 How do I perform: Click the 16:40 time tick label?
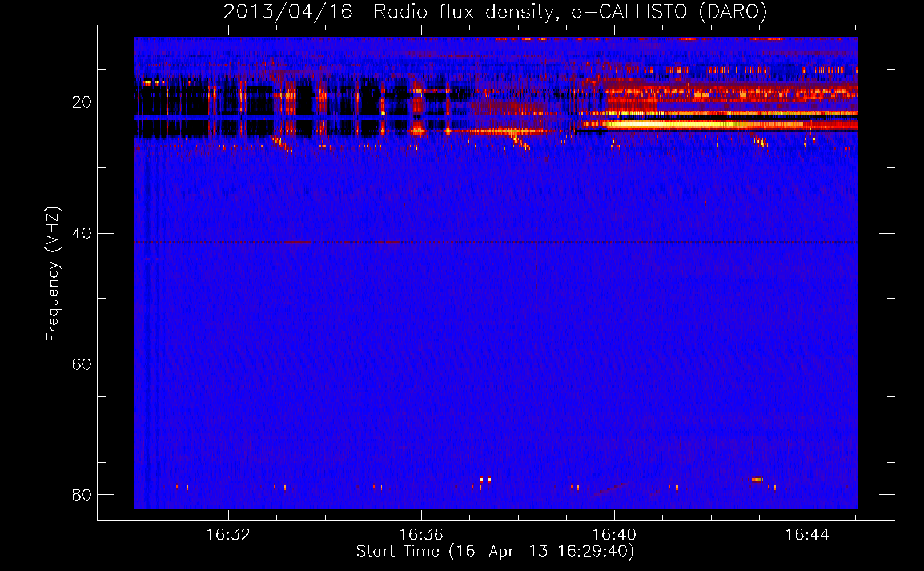(x=614, y=535)
